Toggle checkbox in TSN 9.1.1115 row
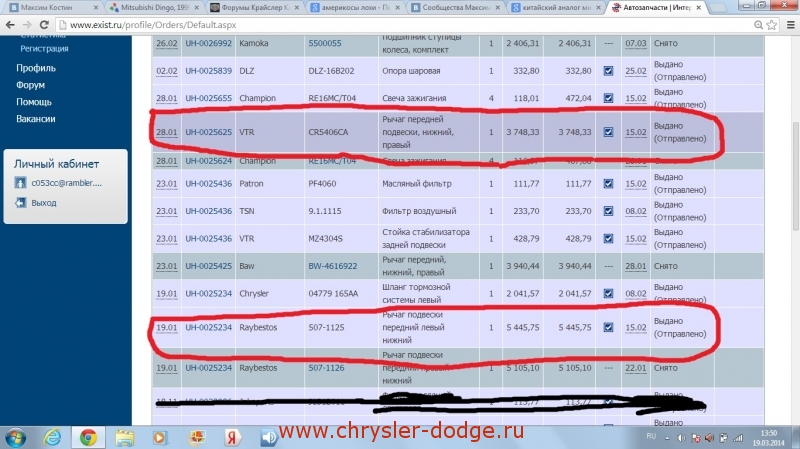The width and height of the screenshot is (800, 449). pos(608,211)
